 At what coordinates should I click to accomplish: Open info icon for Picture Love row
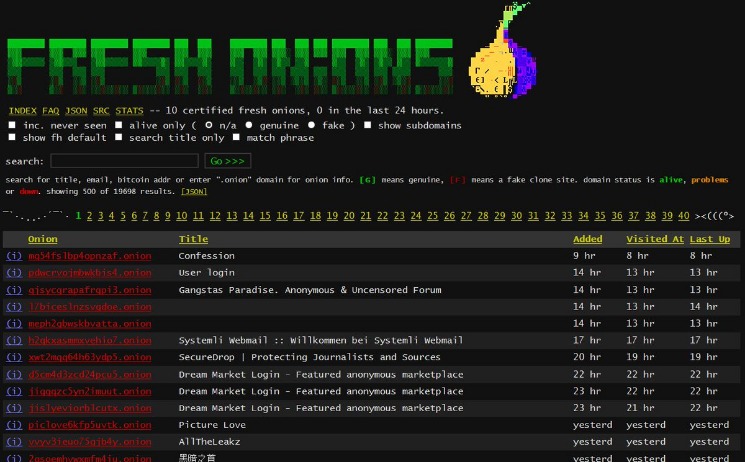point(14,425)
